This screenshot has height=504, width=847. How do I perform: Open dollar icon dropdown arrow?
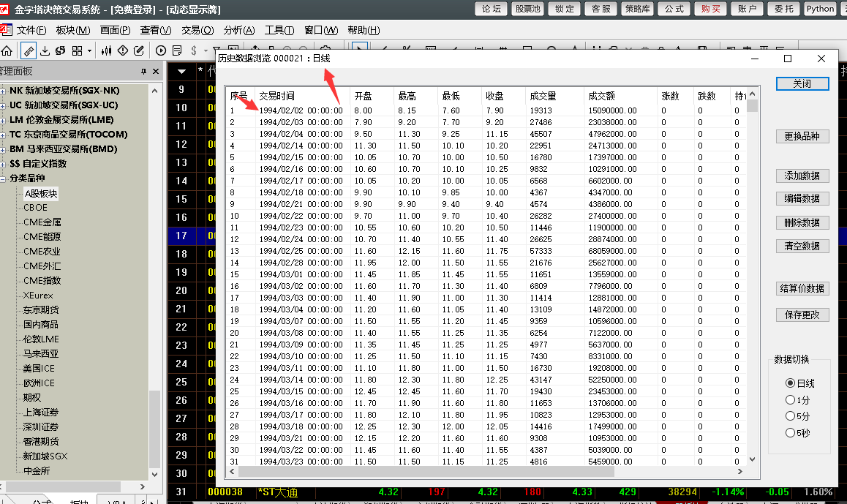tap(206, 51)
